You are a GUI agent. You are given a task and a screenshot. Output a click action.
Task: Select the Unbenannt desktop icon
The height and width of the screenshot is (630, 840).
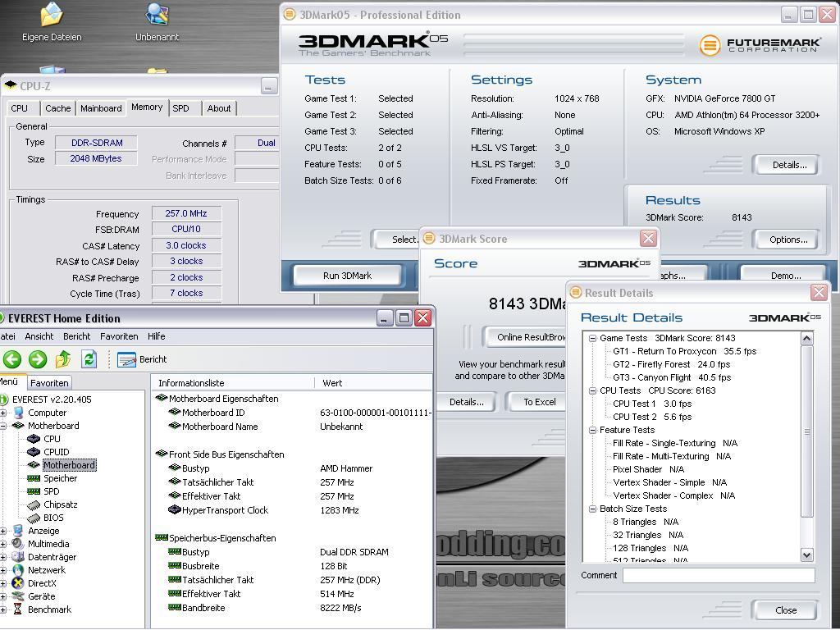coord(157,22)
